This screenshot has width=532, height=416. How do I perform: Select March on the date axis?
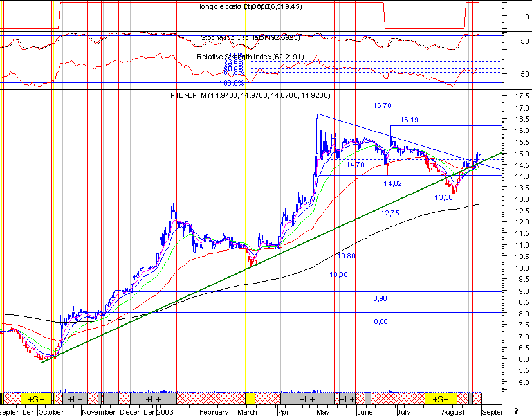pos(247,412)
